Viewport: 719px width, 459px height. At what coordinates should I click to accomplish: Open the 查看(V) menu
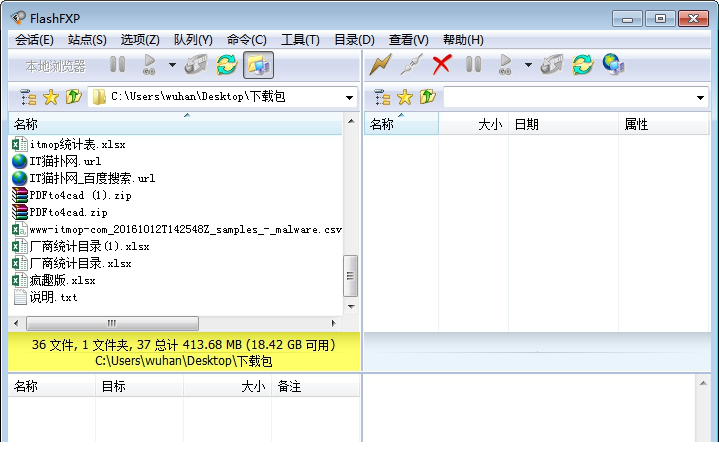click(409, 40)
